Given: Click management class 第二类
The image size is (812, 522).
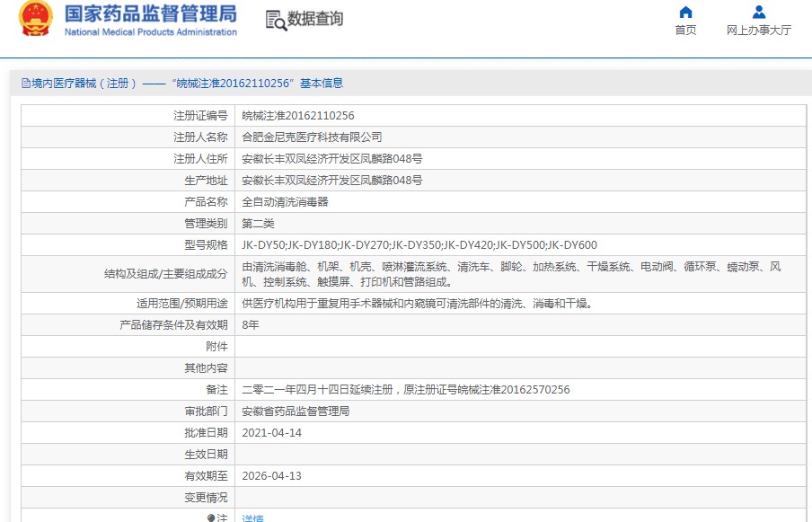Looking at the screenshot, I should (259, 224).
